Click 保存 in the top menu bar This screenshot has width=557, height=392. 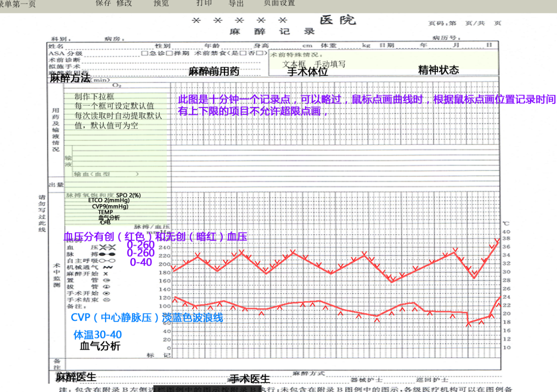[103, 3]
